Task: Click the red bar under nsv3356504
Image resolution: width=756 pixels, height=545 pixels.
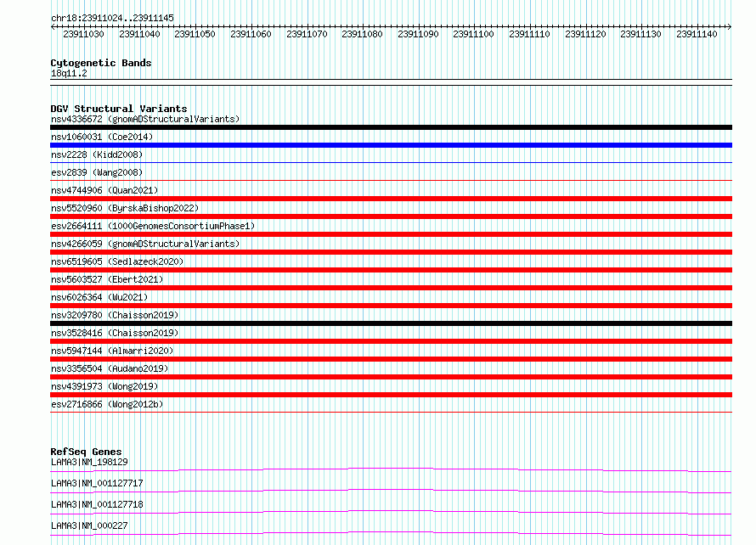Action: pos(391,377)
